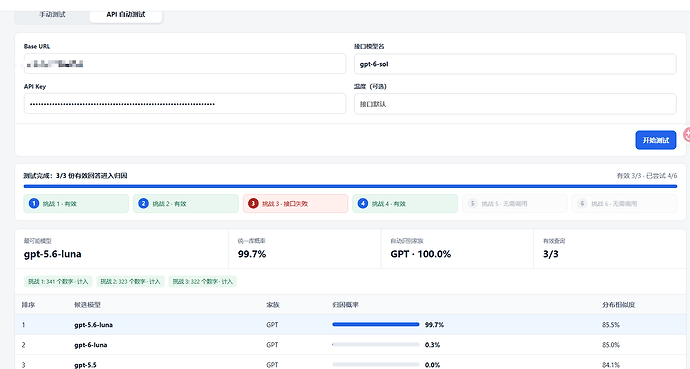The width and height of the screenshot is (690, 369).
Task: Click the greyed 挑战 5 chip
Action: pyautogui.click(x=514, y=204)
